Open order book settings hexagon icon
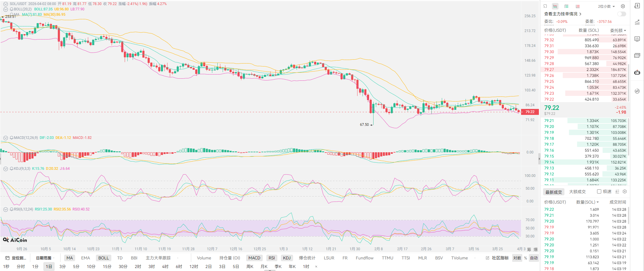 [x=623, y=6]
